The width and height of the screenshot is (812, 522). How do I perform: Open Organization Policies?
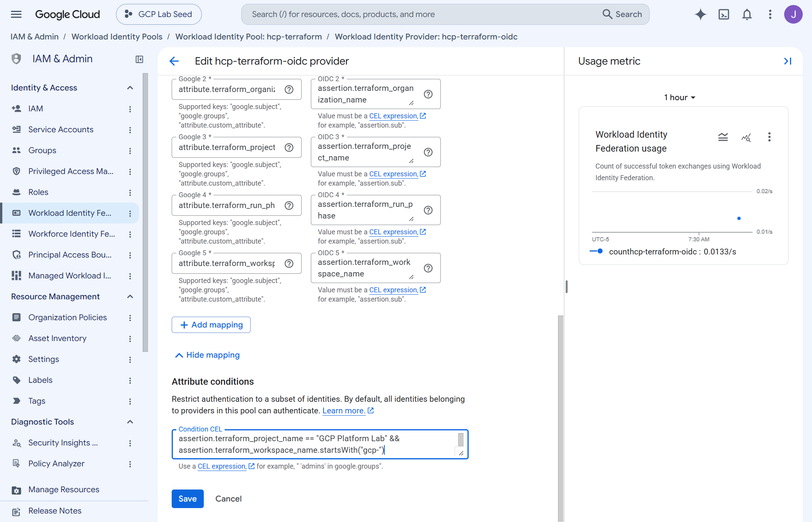tap(68, 317)
